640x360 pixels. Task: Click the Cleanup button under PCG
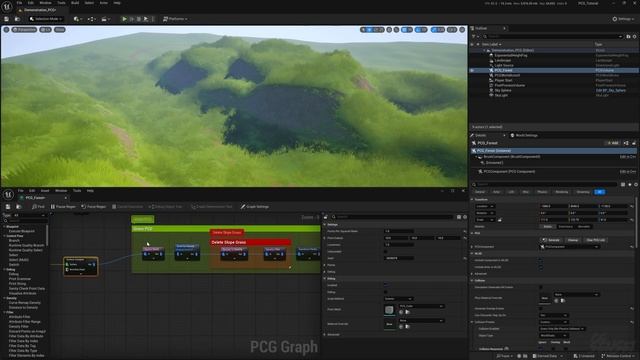(573, 240)
